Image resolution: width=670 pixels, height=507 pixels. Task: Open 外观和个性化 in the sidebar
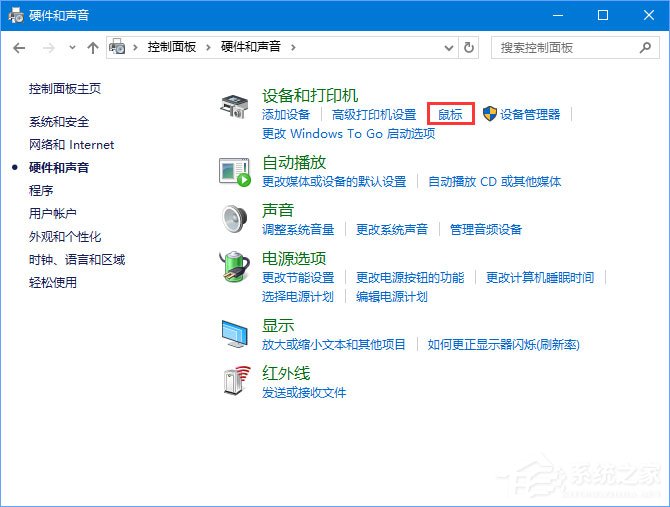(65, 236)
